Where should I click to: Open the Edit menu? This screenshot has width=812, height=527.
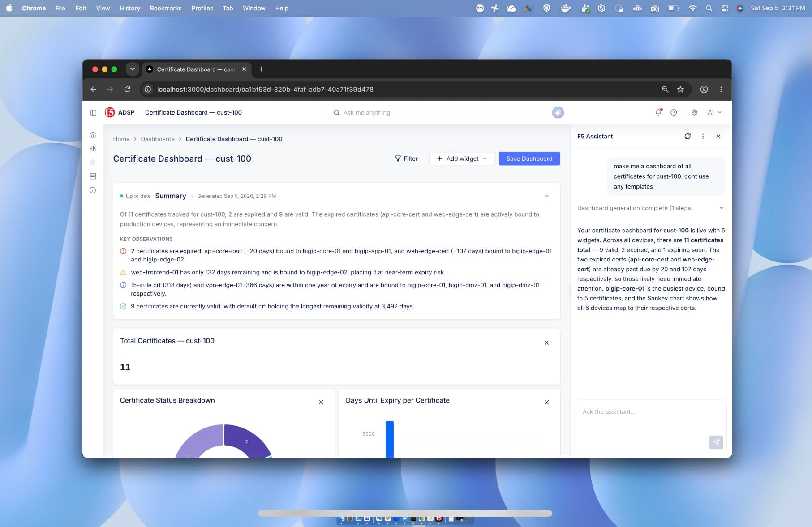pyautogui.click(x=81, y=8)
